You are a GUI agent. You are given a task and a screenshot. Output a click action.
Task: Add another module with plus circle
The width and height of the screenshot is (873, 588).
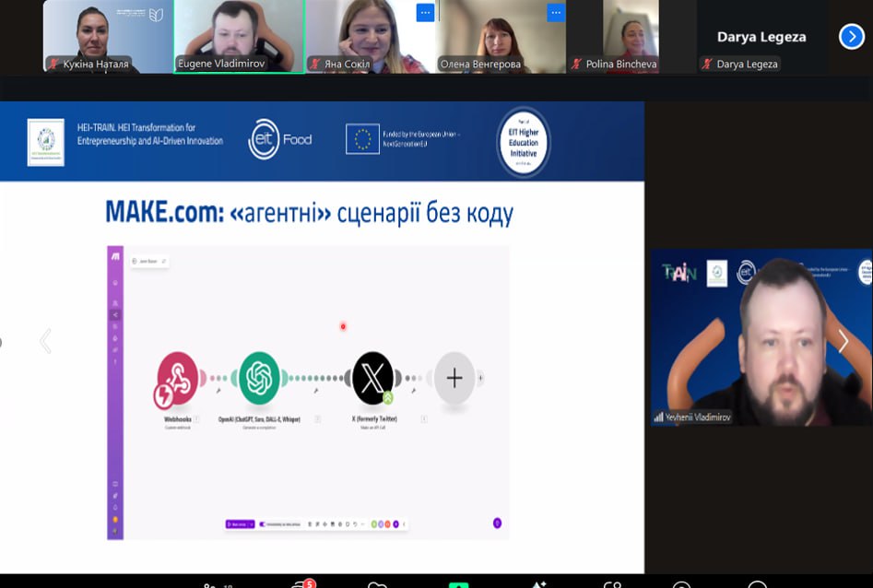coord(454,378)
